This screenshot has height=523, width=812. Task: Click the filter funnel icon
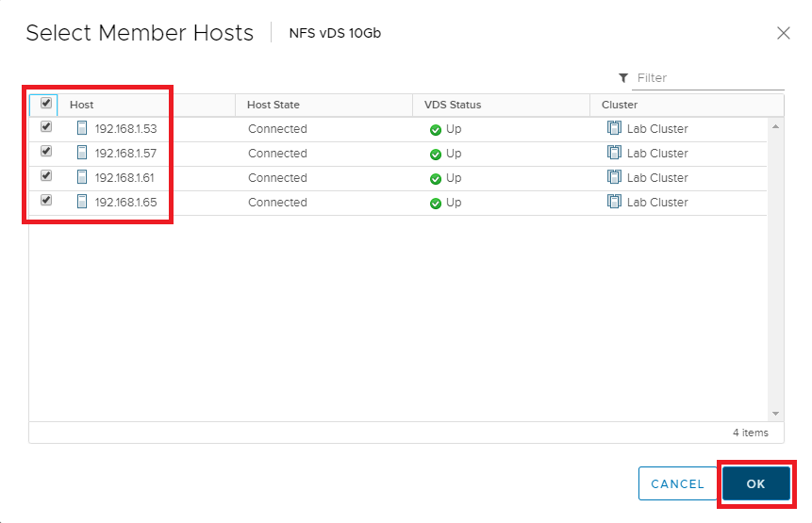click(623, 78)
